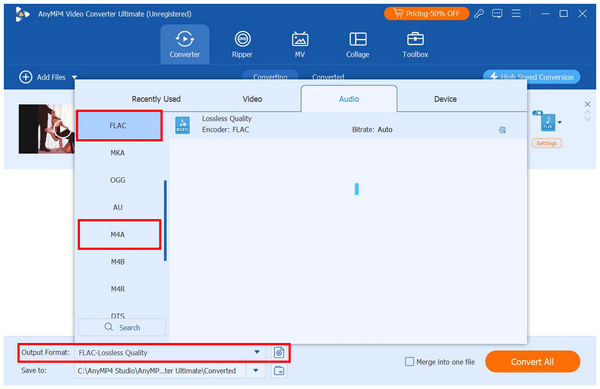Click the Convert All button
Screen dimensions: 600x389
[x=532, y=361]
